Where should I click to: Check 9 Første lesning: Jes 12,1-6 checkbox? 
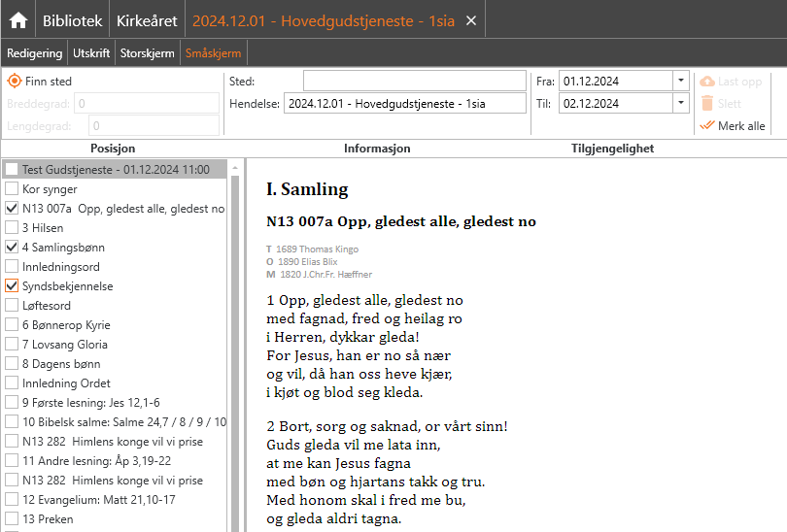(12, 402)
